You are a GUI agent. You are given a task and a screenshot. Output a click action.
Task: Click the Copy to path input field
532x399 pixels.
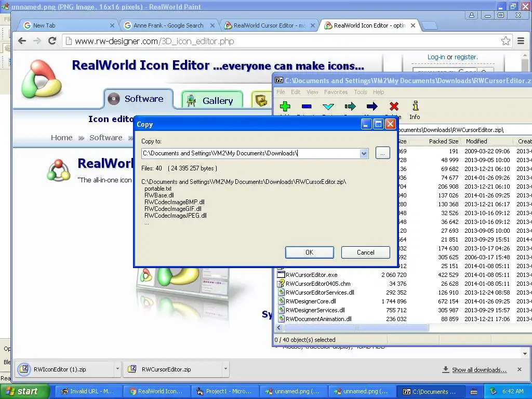coord(251,153)
